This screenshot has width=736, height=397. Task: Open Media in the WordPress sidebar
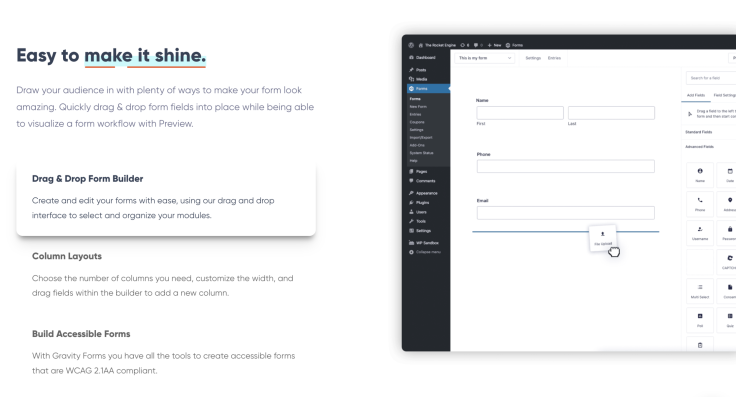click(418, 79)
